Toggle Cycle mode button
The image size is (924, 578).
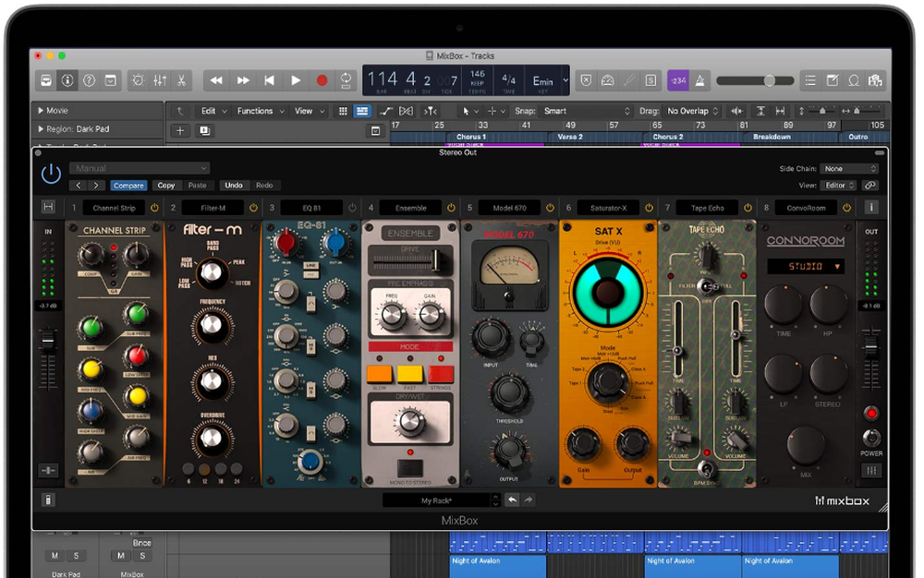pos(346,80)
